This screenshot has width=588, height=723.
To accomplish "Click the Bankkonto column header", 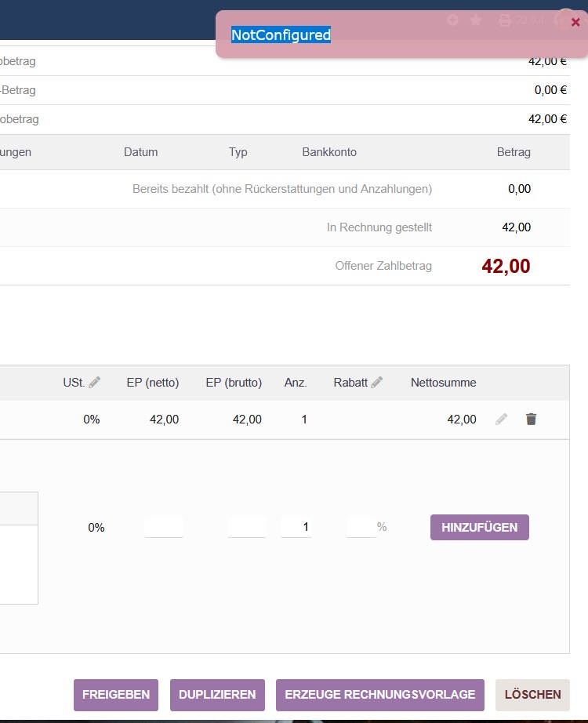I will coord(329,152).
